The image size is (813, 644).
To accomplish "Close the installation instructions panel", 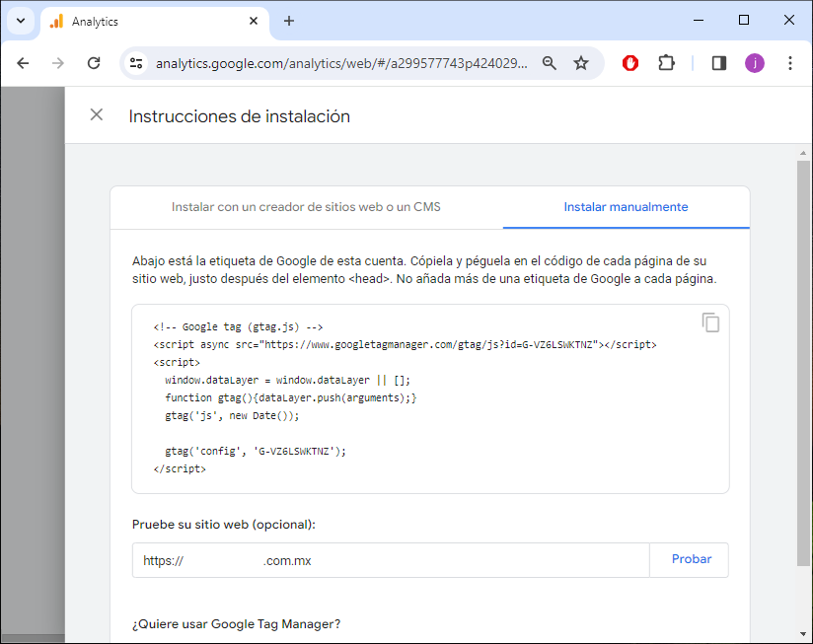I will click(97, 115).
